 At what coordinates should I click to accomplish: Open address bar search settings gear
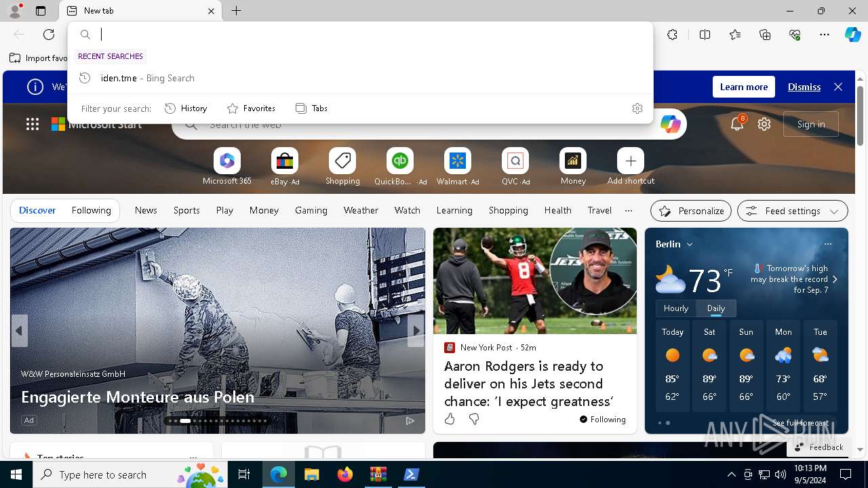637,108
